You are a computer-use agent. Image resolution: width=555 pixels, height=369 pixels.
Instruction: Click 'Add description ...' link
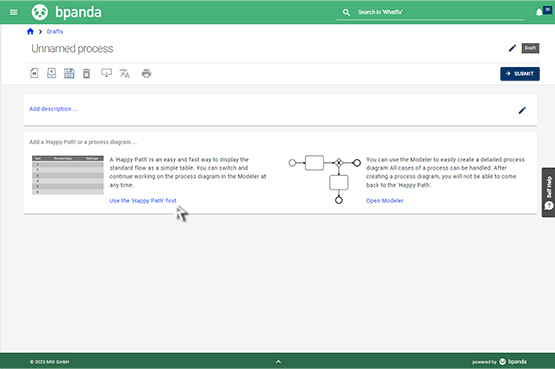pyautogui.click(x=53, y=109)
